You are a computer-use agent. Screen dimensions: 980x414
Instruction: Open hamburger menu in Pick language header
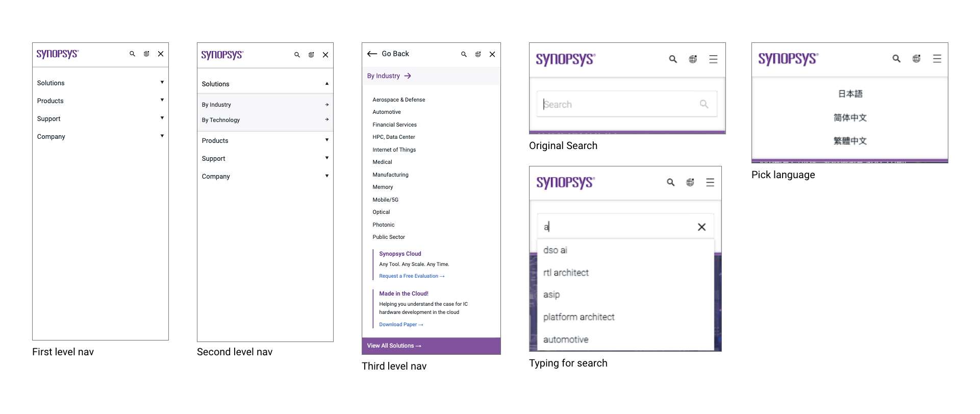coord(937,59)
